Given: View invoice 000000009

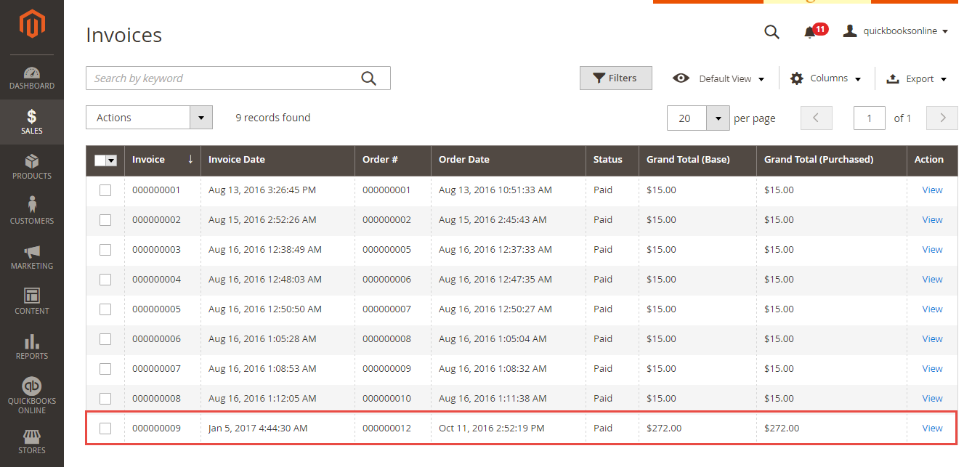Looking at the screenshot, I should pyautogui.click(x=932, y=429).
